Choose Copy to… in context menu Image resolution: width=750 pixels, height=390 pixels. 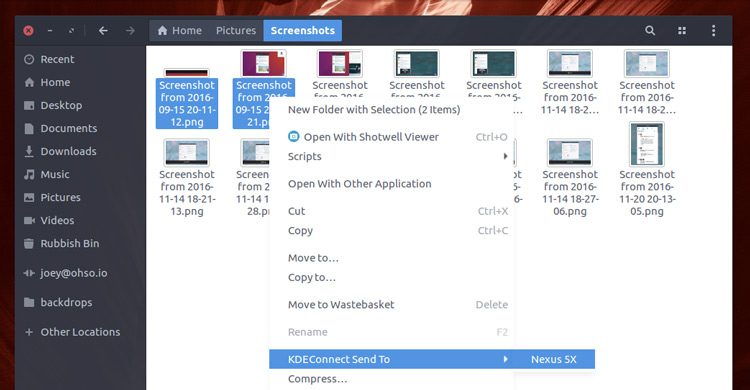pos(312,278)
